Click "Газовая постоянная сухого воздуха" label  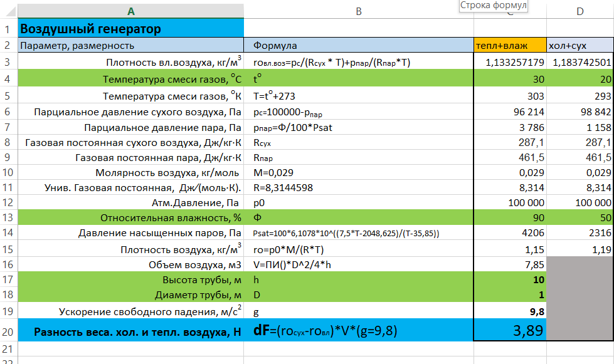click(131, 142)
